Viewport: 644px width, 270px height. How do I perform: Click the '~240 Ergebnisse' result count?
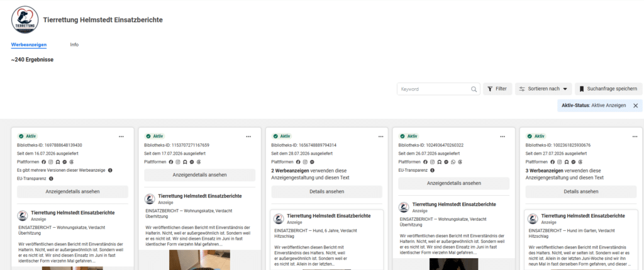33,60
